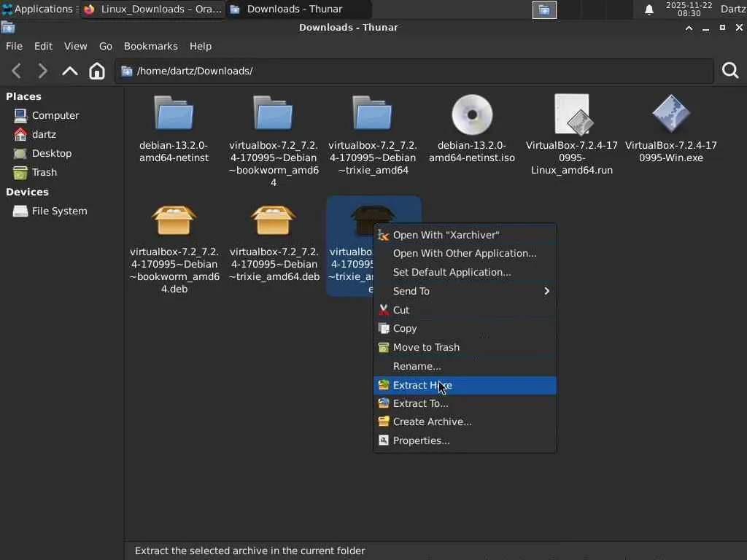Click the workspace switcher icon in panel
This screenshot has width=747, height=560.
pyautogui.click(x=544, y=9)
